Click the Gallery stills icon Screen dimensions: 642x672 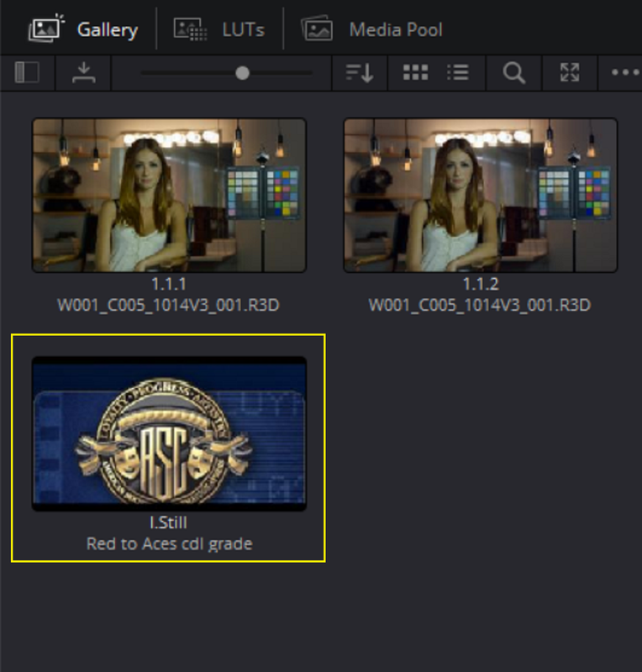tap(46, 29)
